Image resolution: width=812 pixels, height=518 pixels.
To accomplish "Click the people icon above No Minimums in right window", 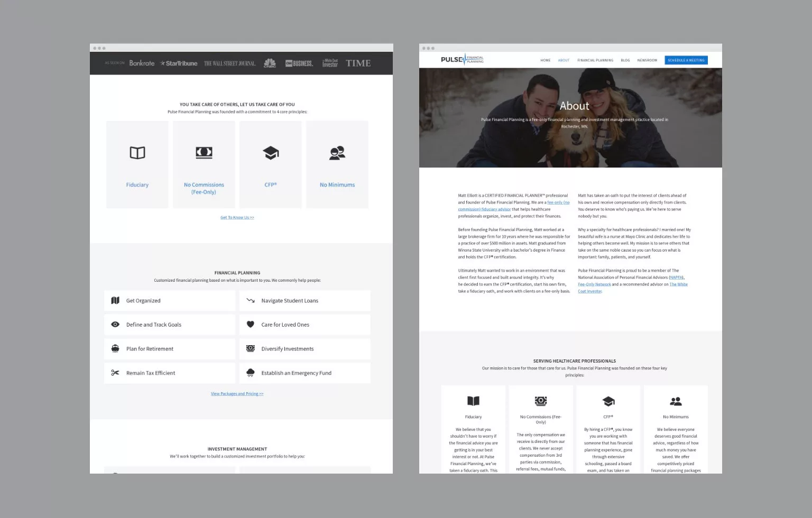I will (x=676, y=401).
